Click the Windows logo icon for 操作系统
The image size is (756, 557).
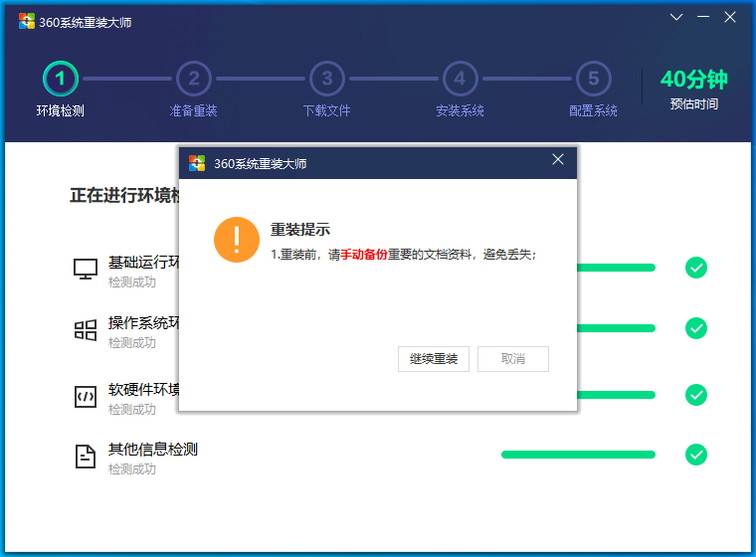[x=86, y=330]
